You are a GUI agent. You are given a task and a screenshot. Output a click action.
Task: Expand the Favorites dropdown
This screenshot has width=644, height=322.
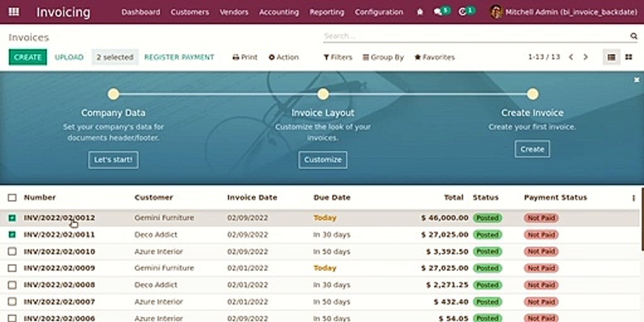pyautogui.click(x=435, y=57)
